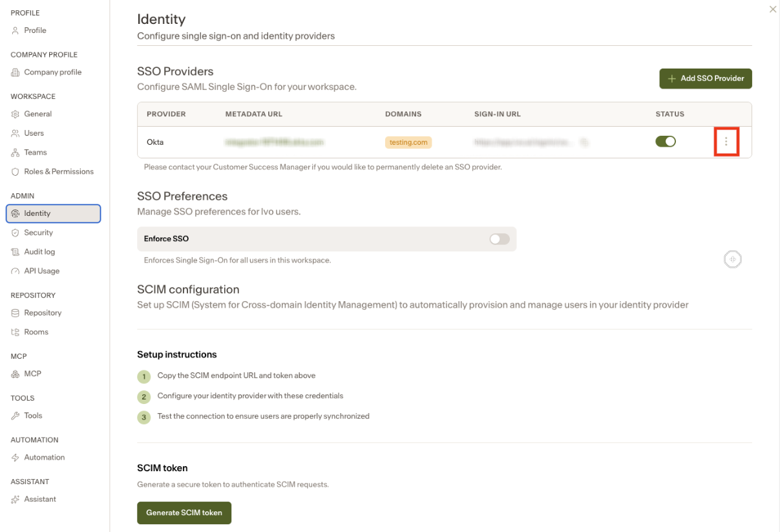Navigate to Teams
780x532 pixels.
36,153
